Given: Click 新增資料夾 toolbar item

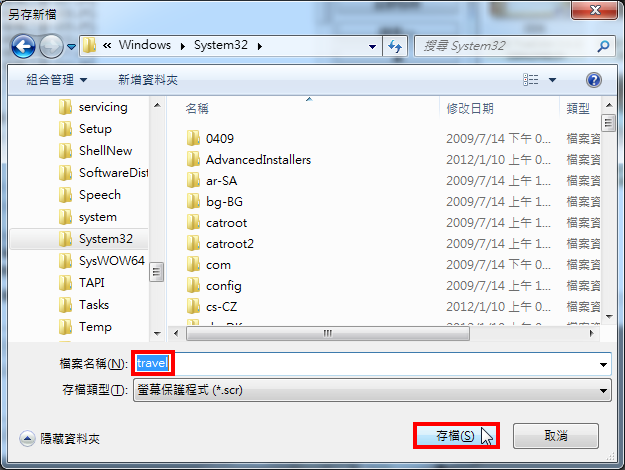Looking at the screenshot, I should (147, 80).
